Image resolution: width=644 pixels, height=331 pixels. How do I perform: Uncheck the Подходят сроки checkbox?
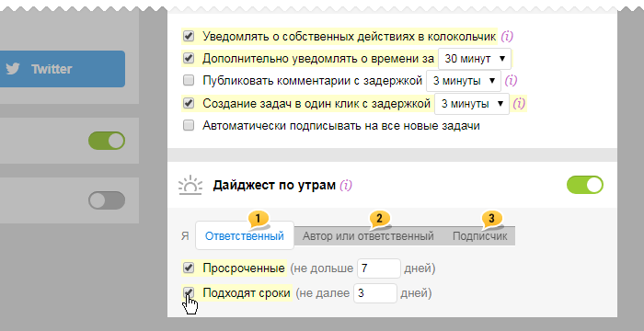189,292
